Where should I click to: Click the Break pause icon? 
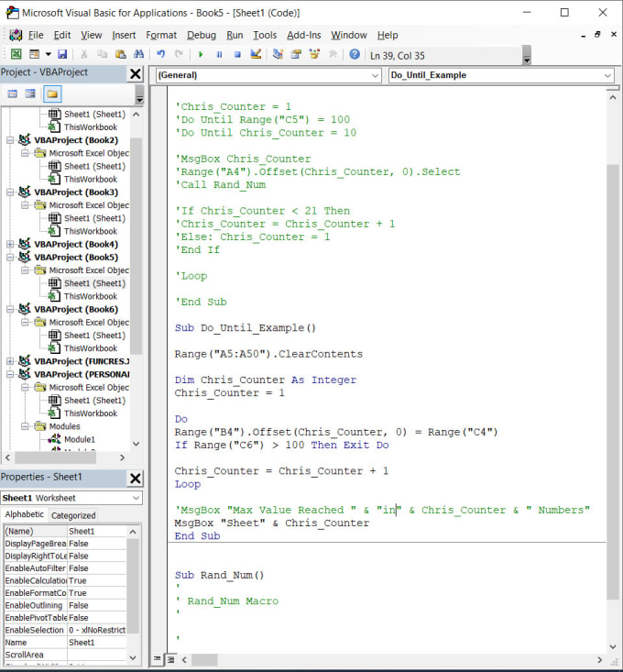[219, 54]
